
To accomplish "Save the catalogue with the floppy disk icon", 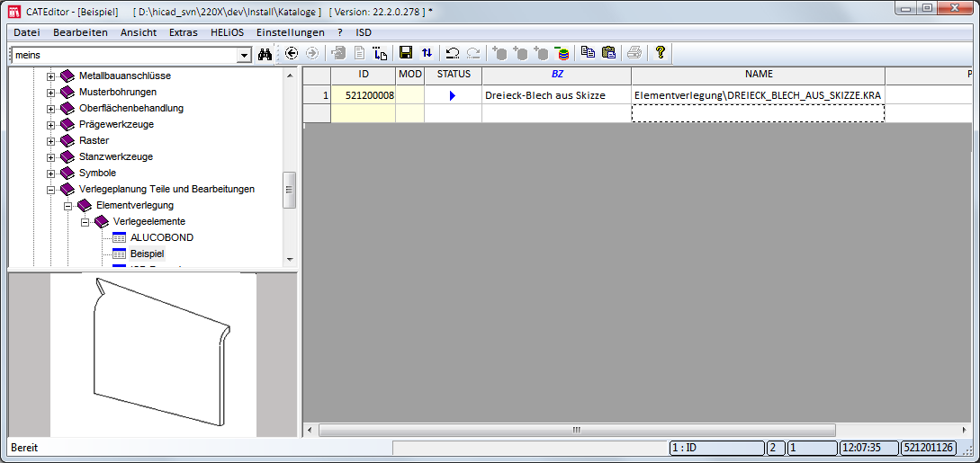I will (406, 53).
